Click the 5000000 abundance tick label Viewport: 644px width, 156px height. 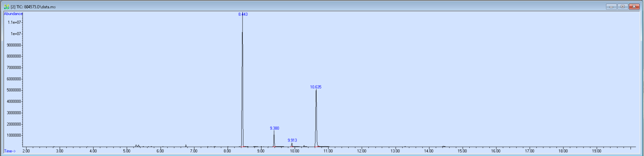(14, 90)
